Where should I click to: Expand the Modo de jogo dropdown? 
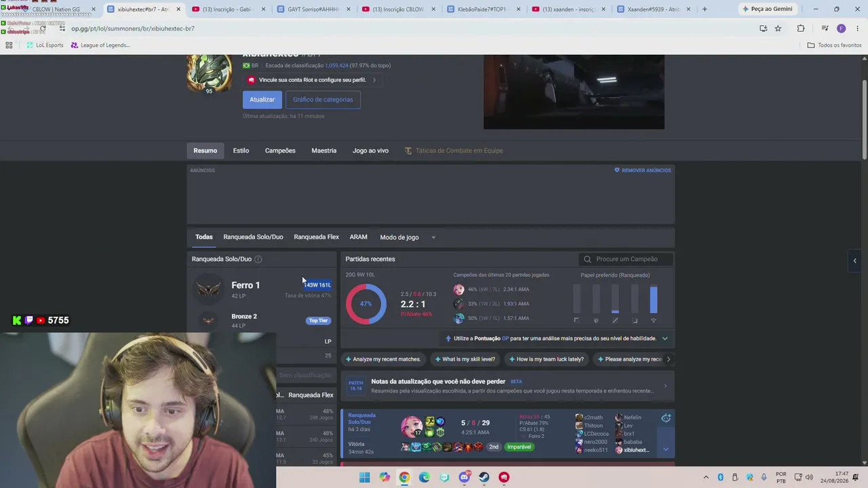click(x=408, y=237)
